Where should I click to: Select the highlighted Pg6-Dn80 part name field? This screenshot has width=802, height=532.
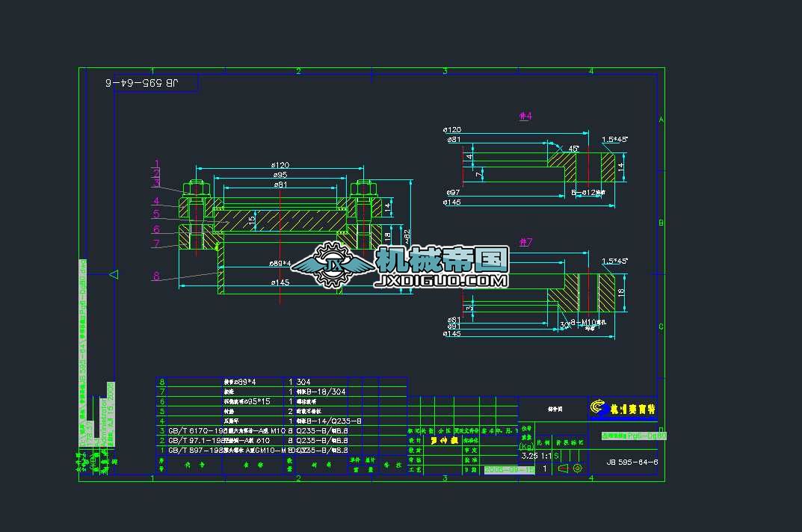pos(634,436)
